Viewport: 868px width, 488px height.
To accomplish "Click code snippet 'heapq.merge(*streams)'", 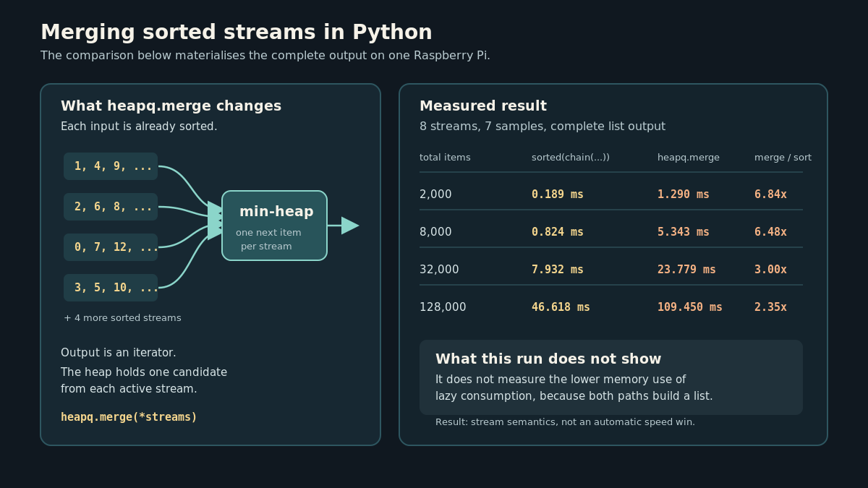I will tap(129, 417).
